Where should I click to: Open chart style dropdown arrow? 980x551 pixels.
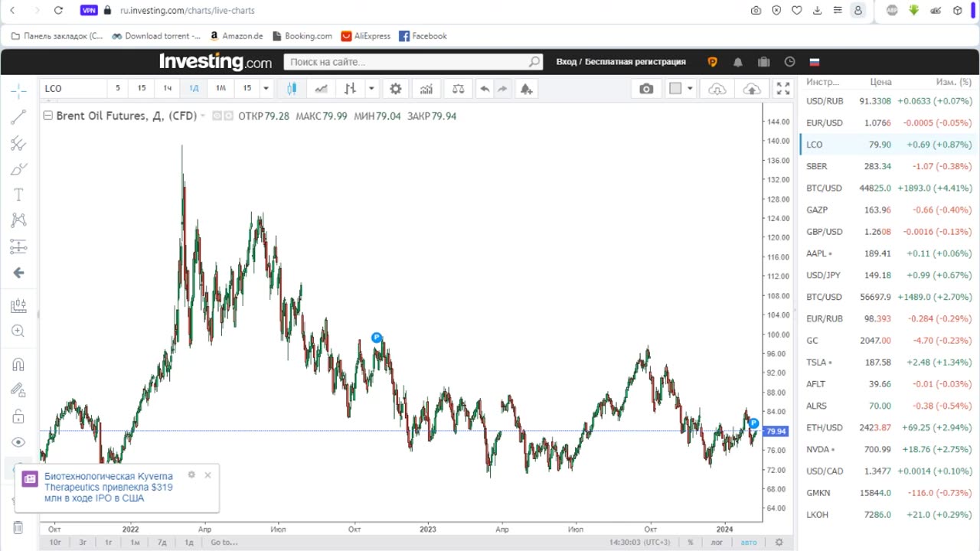coord(371,89)
